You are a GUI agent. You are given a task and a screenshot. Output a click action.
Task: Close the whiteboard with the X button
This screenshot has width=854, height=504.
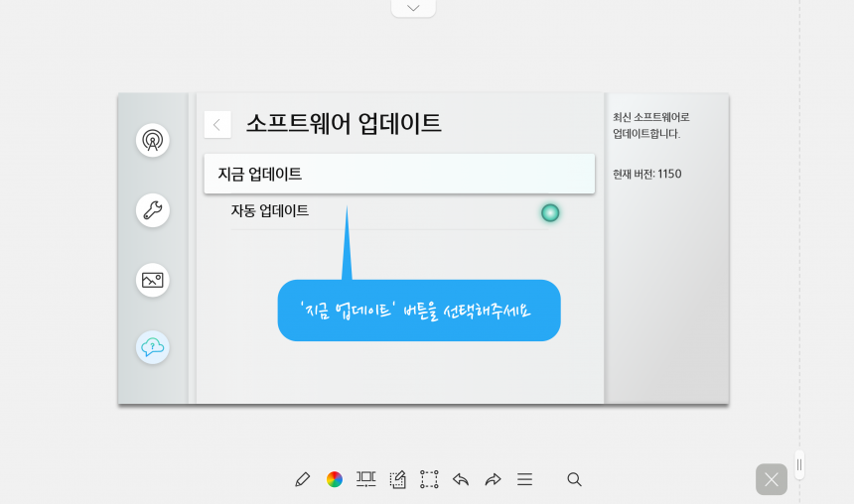click(x=772, y=479)
